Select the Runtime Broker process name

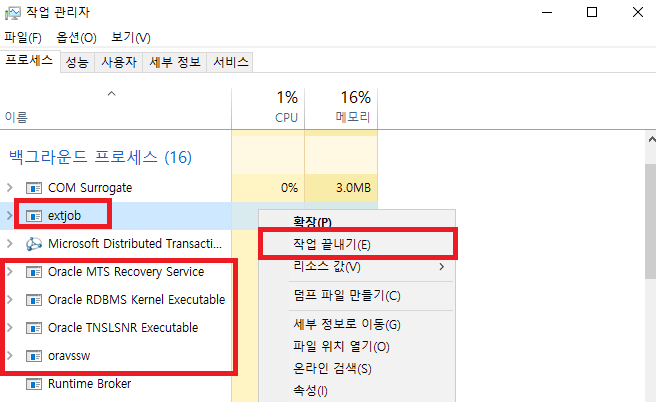[x=90, y=384]
